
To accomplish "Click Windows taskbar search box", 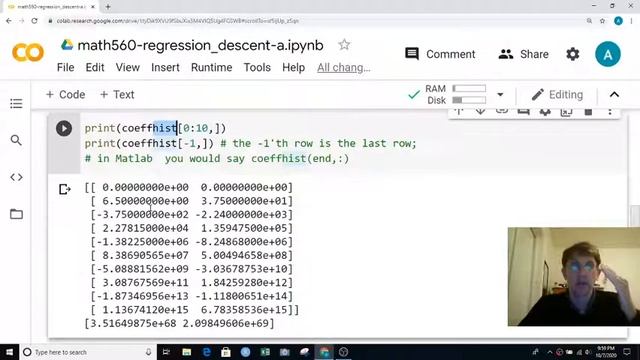I will coord(88,352).
